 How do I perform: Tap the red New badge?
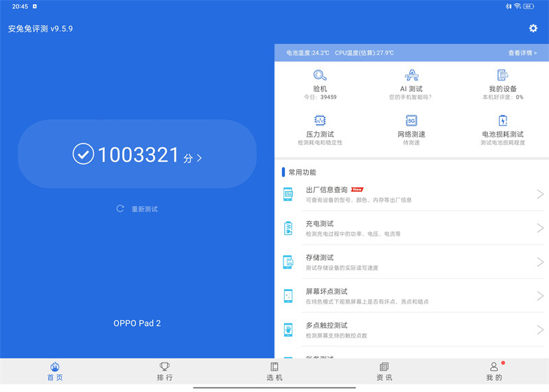pos(357,189)
